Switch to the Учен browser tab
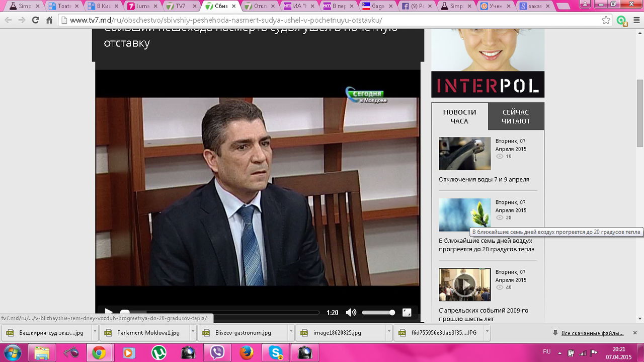The image size is (644, 362). click(494, 6)
